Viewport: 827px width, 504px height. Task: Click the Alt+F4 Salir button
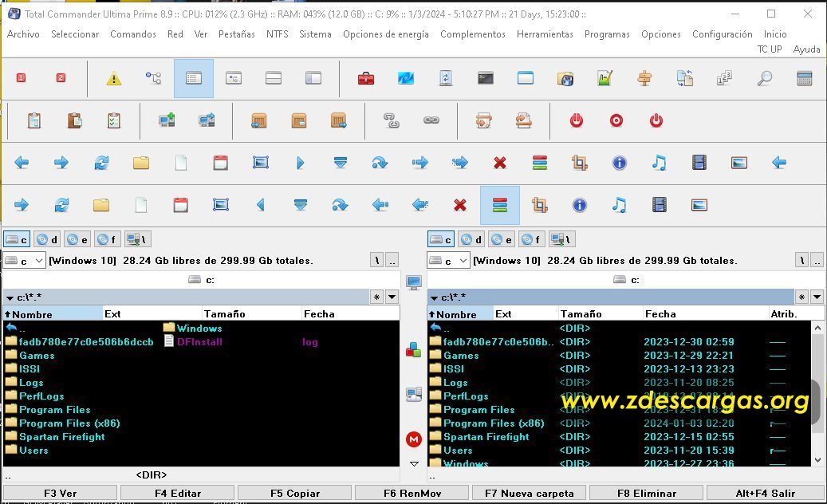point(765,493)
